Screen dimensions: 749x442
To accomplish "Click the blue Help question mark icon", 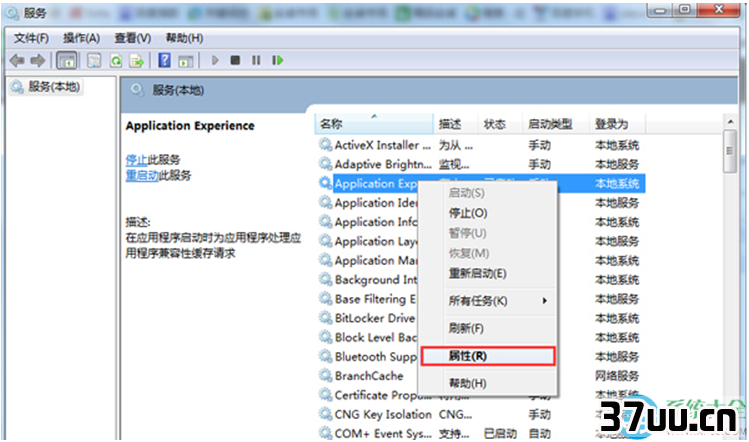I will [164, 60].
